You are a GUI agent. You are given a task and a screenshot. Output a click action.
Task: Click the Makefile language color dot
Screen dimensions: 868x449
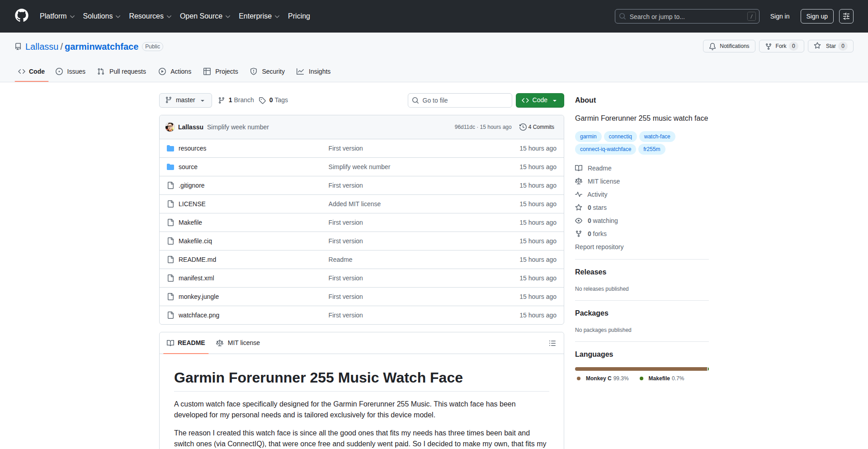pyautogui.click(x=642, y=378)
